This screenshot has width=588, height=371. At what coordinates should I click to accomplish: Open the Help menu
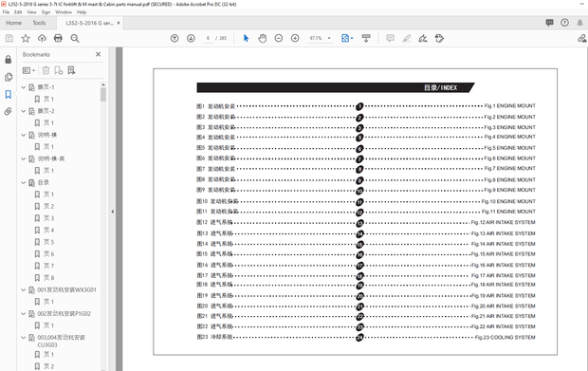(x=82, y=12)
